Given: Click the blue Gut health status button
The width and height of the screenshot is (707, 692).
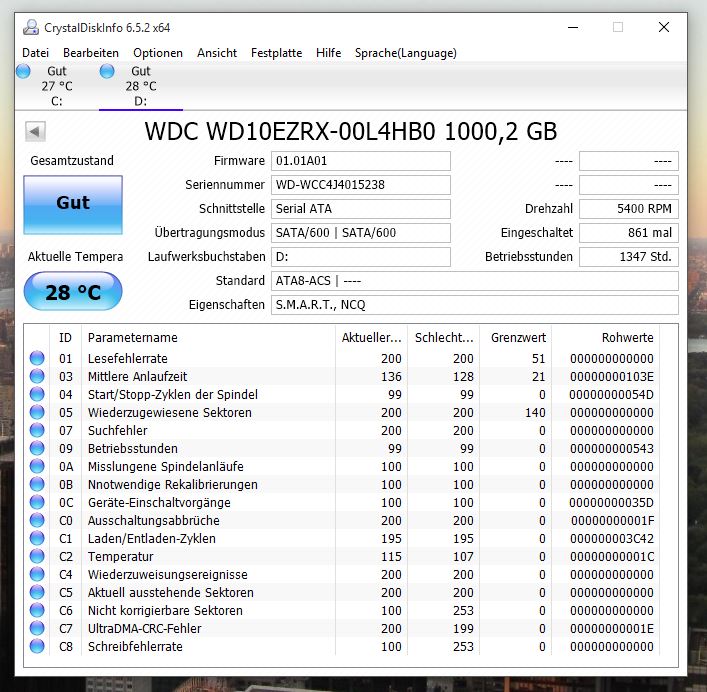Looking at the screenshot, I should coord(73,205).
